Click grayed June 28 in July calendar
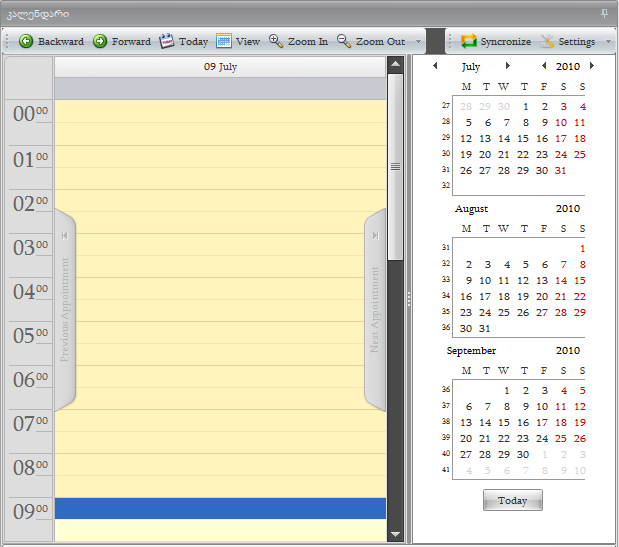 point(466,107)
